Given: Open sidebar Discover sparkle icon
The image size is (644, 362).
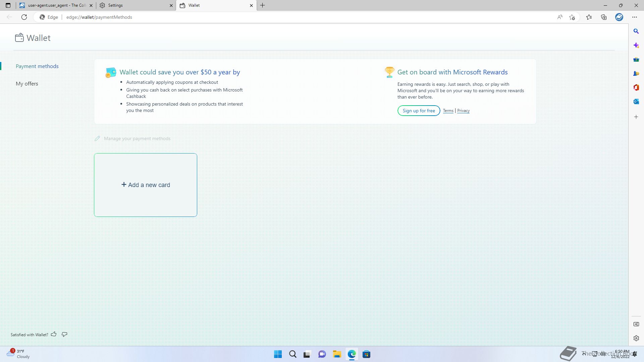Looking at the screenshot, I should click(x=636, y=45).
